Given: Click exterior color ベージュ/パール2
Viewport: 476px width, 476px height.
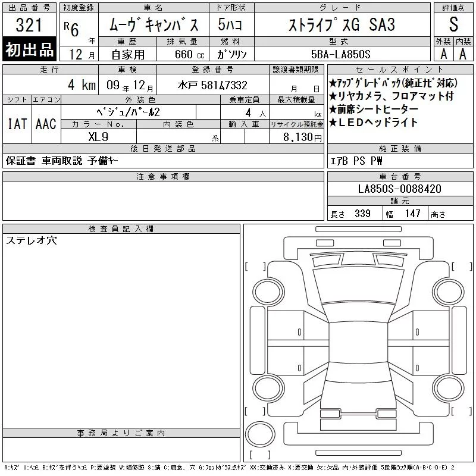Looking at the screenshot, I should pos(128,112).
